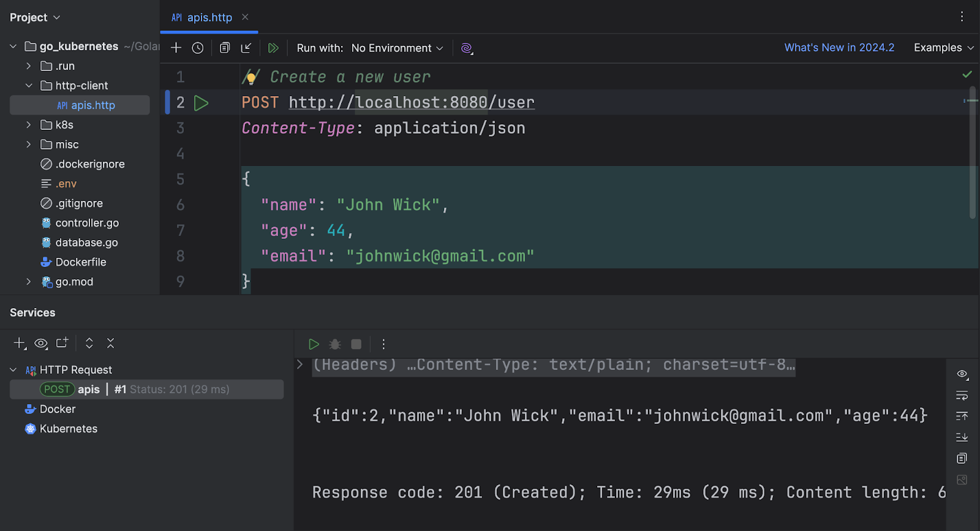
Task: Copy response body to clipboard
Action: pos(962,459)
